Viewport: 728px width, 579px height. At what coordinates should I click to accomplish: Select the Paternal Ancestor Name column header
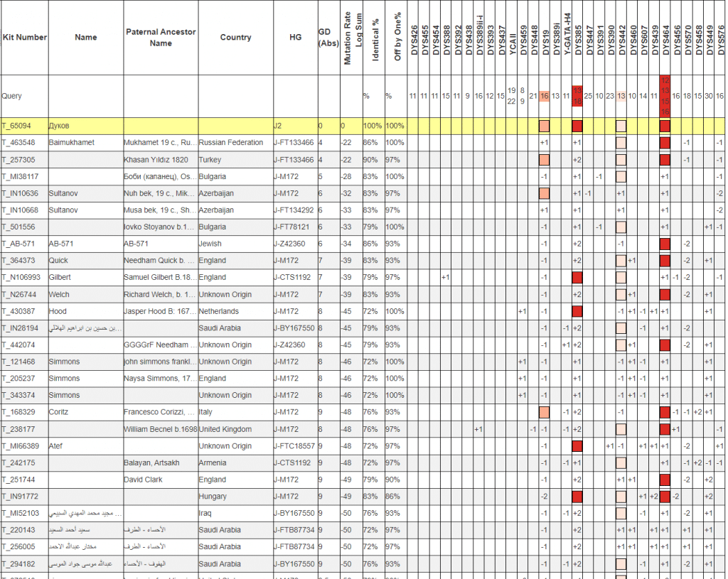tap(161, 38)
